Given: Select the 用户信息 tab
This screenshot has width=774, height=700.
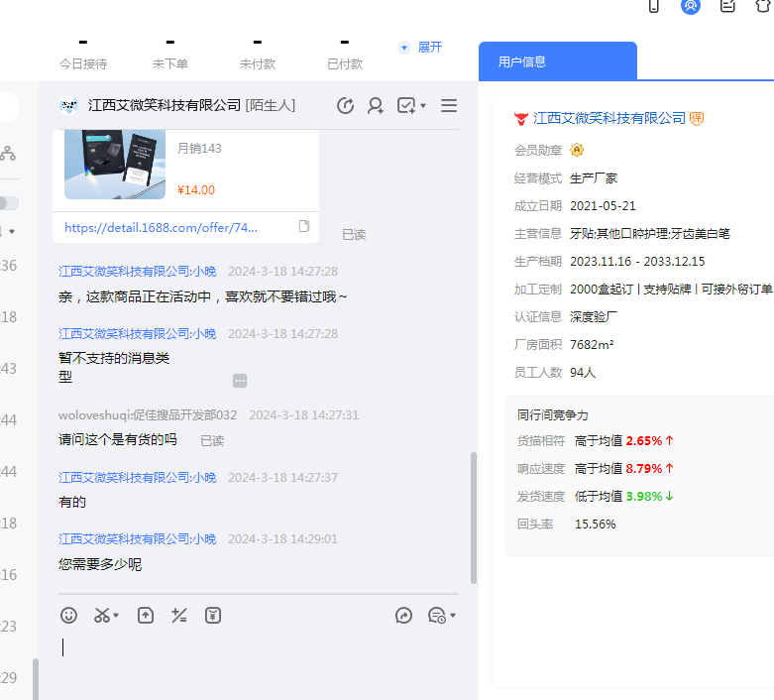Looking at the screenshot, I should (x=522, y=61).
